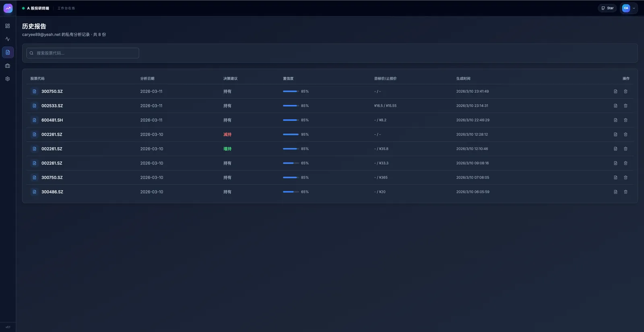Open the dashboard grid icon in sidebar
The height and width of the screenshot is (332, 644).
coord(8,26)
